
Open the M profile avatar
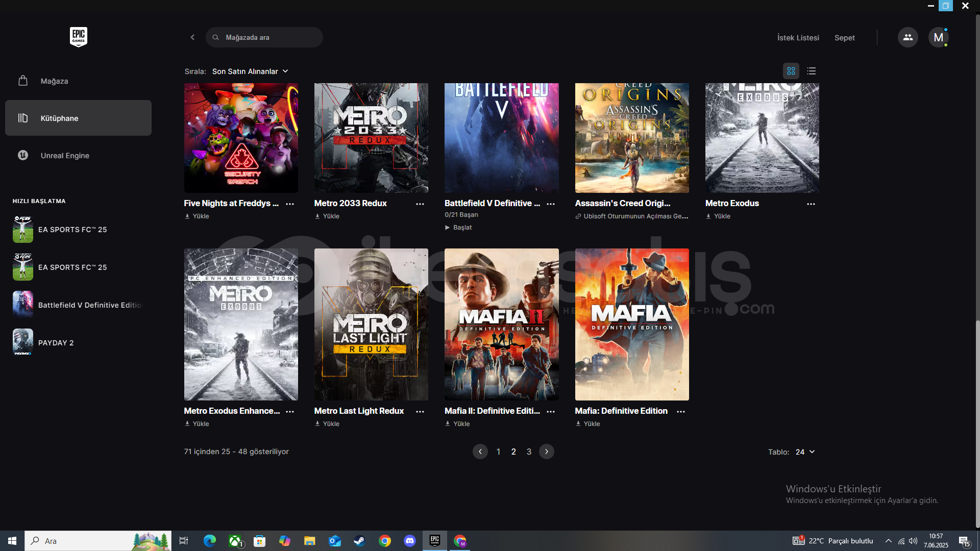click(938, 37)
